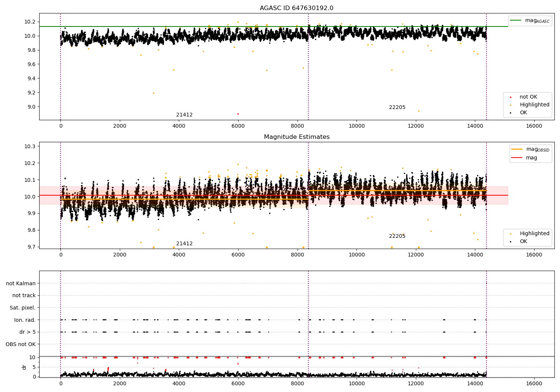Click the '9.7' y-axis tick in the middle plot
The height and width of the screenshot is (392, 560).
click(x=31, y=247)
